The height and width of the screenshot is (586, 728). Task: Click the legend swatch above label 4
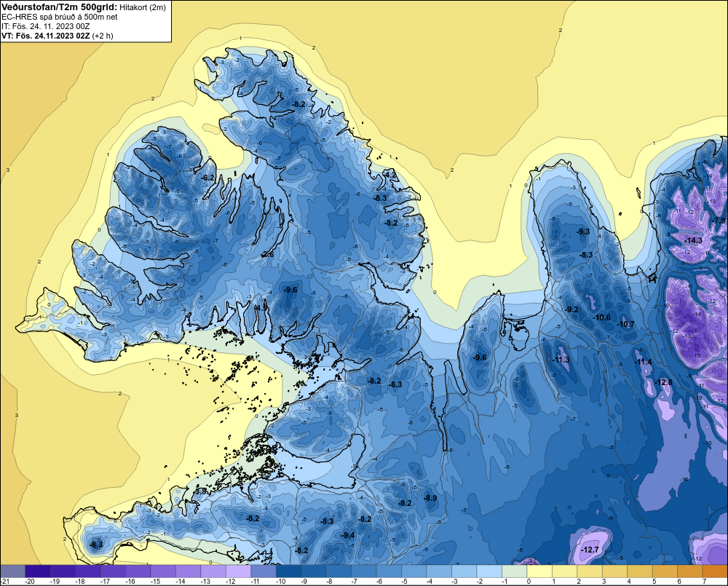[x=639, y=571]
